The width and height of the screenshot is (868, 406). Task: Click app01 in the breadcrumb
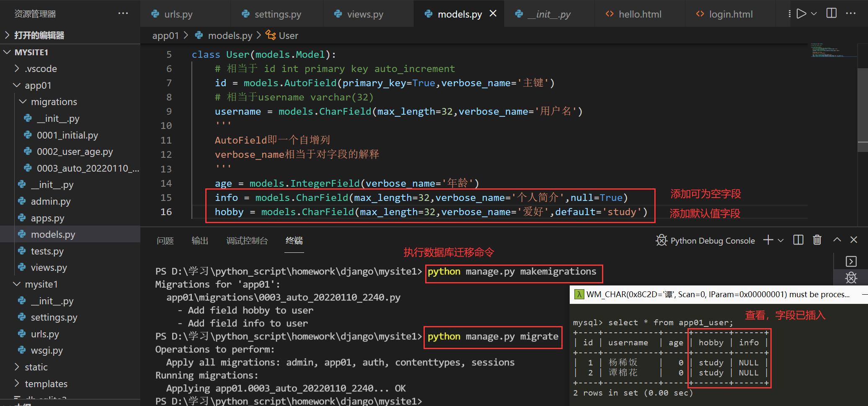165,36
